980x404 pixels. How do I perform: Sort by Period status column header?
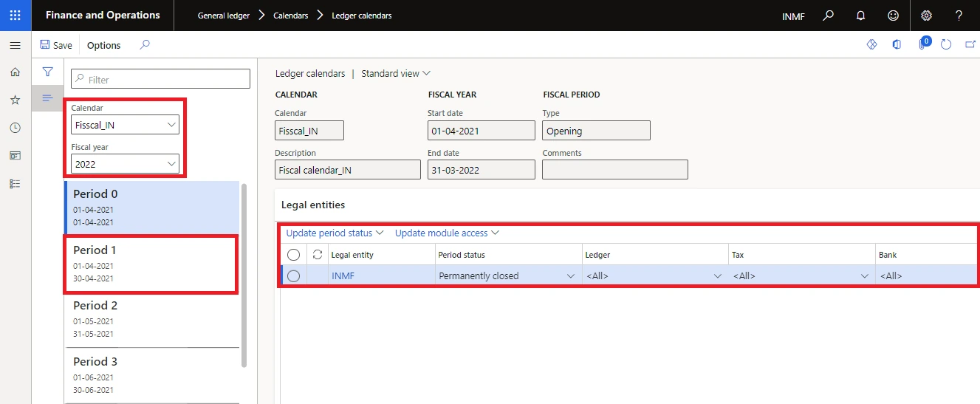click(x=462, y=255)
